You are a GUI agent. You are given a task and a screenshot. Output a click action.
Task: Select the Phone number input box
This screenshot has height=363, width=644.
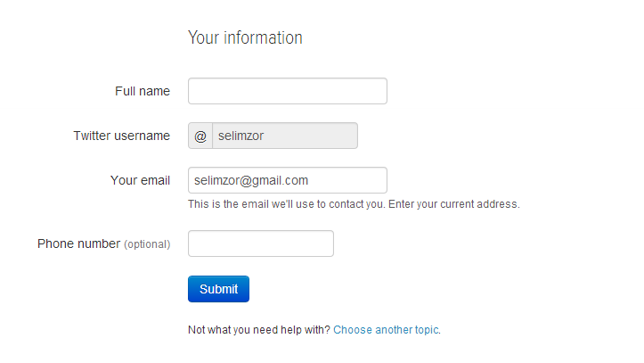pos(260,243)
